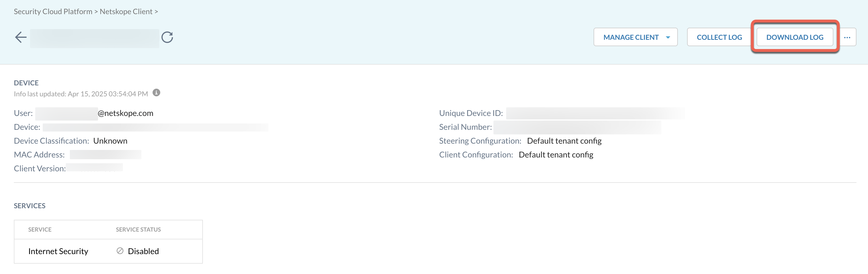
Task: Click the Disabled status text
Action: 143,251
